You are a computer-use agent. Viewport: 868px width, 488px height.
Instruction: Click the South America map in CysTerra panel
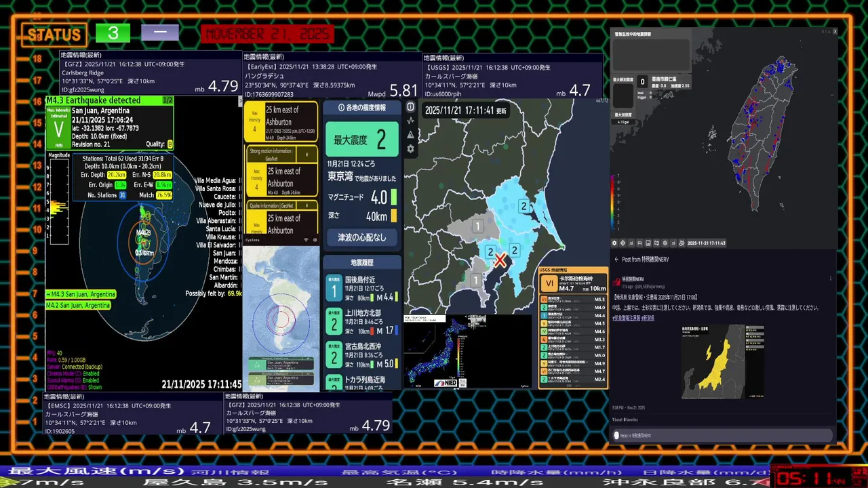pos(281,319)
